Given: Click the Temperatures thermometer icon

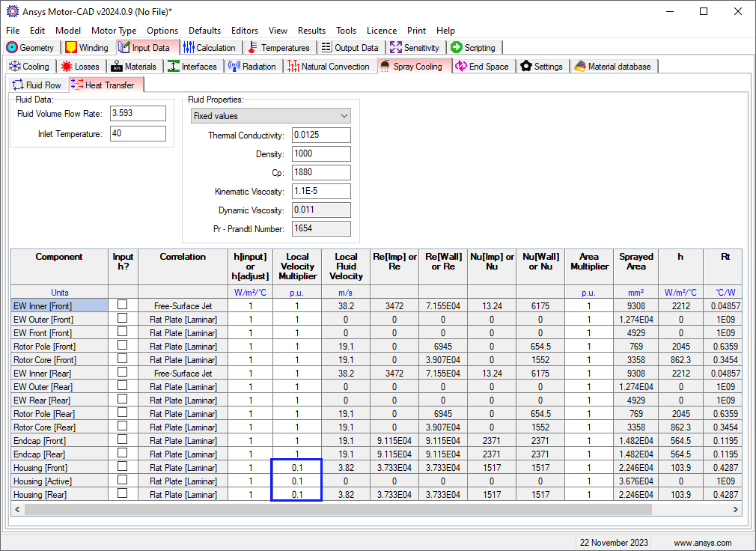Looking at the screenshot, I should click(x=253, y=48).
